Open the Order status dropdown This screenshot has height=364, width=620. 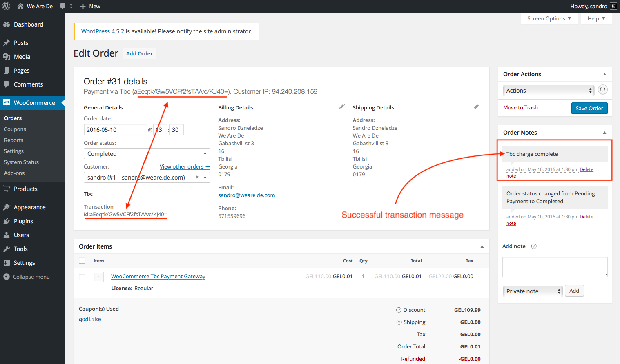tap(147, 154)
